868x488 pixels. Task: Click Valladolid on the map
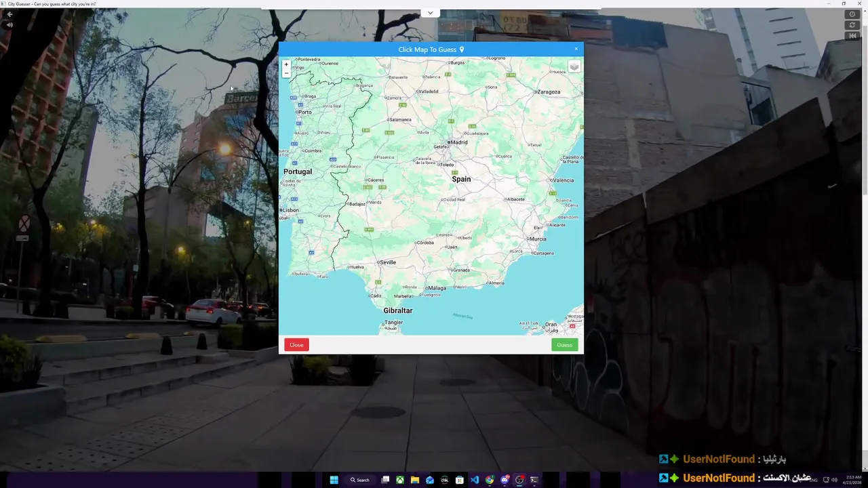coord(428,91)
